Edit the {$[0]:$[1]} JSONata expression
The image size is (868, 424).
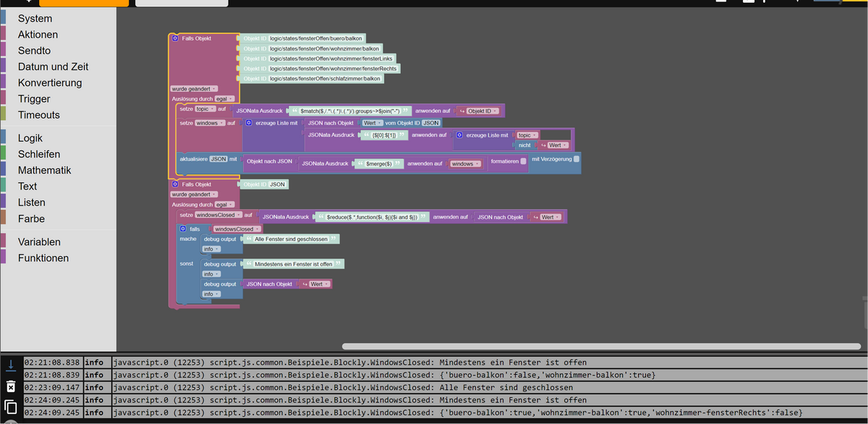pos(383,135)
